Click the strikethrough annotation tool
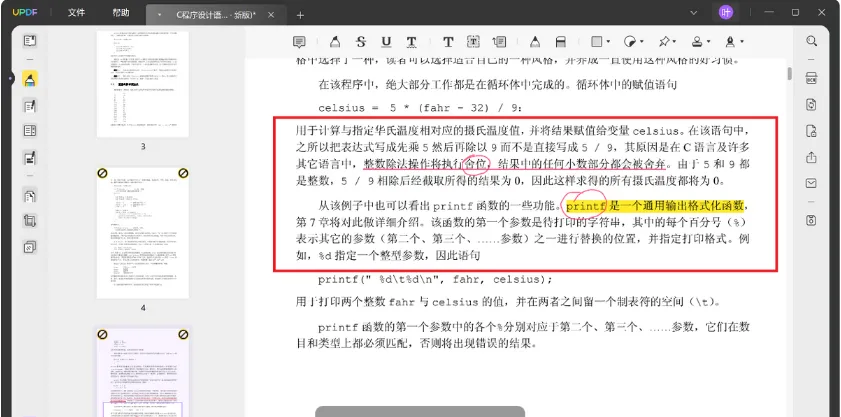 click(x=361, y=42)
